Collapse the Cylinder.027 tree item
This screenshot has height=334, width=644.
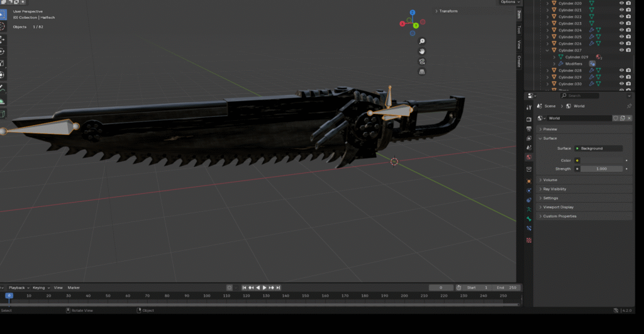(548, 50)
